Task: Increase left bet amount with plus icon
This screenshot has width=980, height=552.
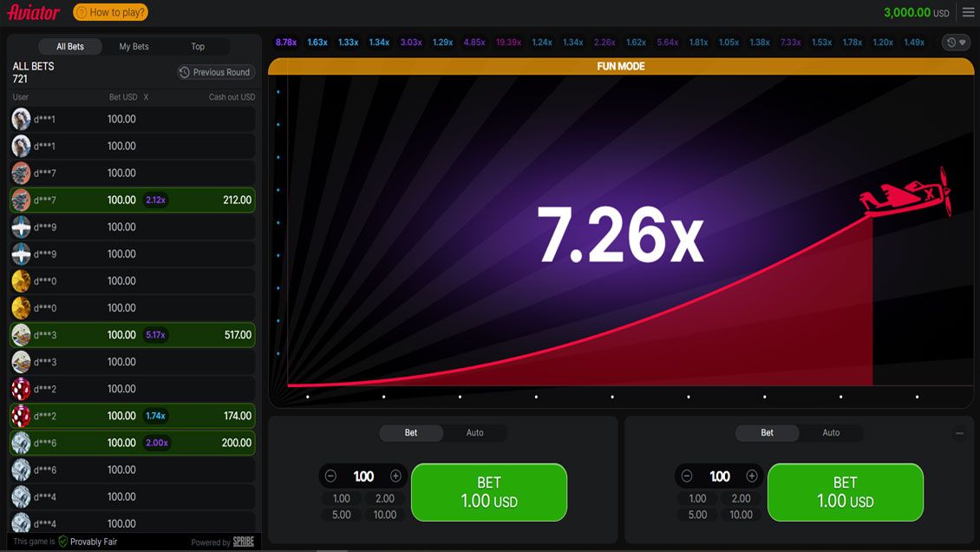Action: click(395, 476)
